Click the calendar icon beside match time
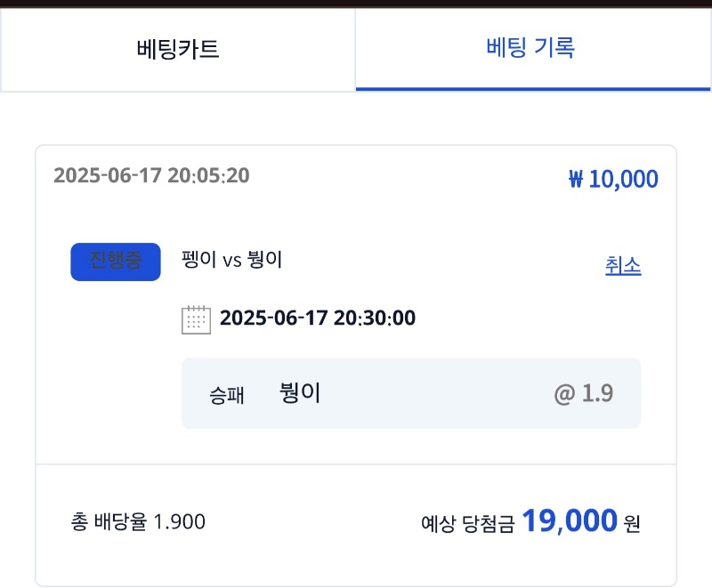The height and width of the screenshot is (588, 712). tap(196, 319)
